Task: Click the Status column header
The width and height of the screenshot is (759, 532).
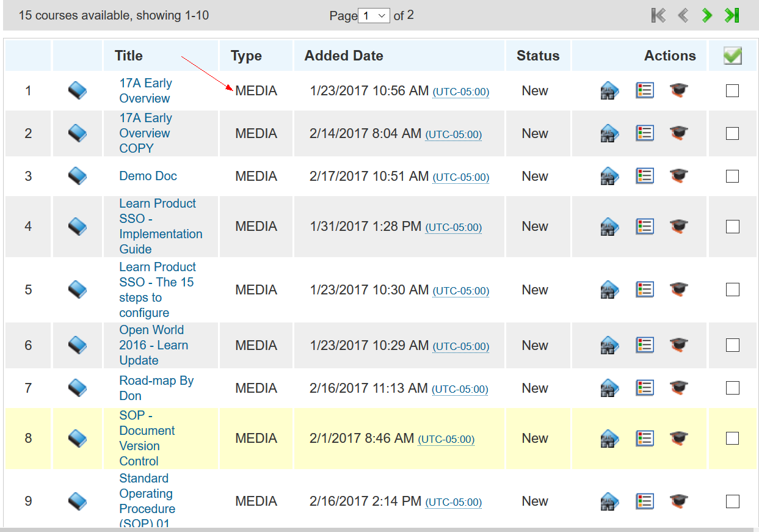Action: tap(538, 56)
